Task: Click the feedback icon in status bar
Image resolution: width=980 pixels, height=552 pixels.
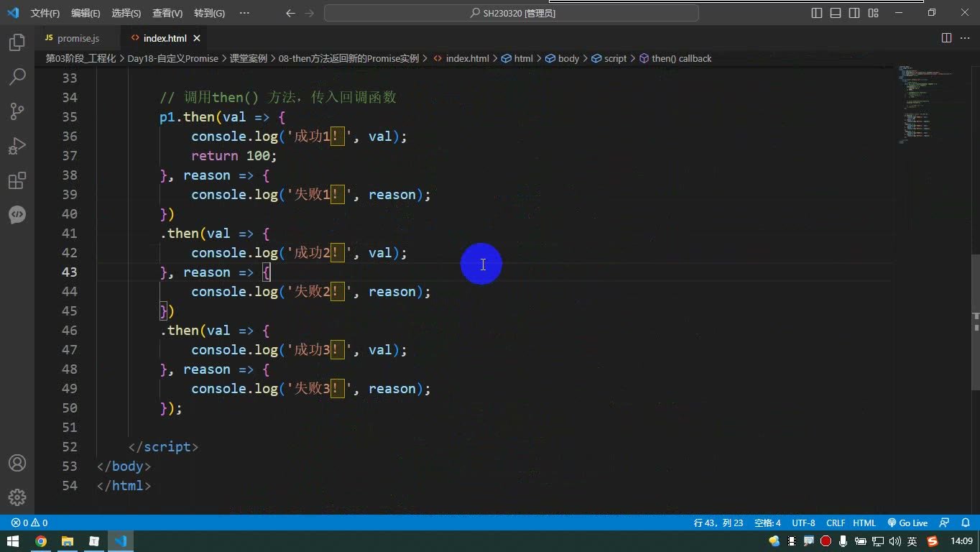Action: (x=945, y=523)
